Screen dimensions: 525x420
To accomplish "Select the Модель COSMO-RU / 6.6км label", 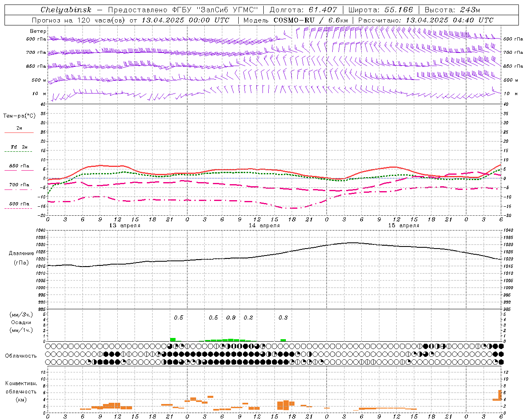I will [x=296, y=20].
